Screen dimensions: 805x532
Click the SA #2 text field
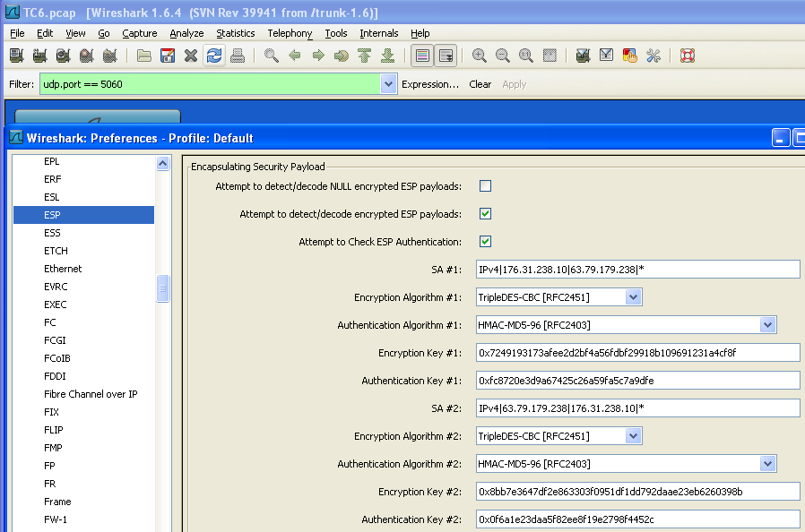coord(637,408)
